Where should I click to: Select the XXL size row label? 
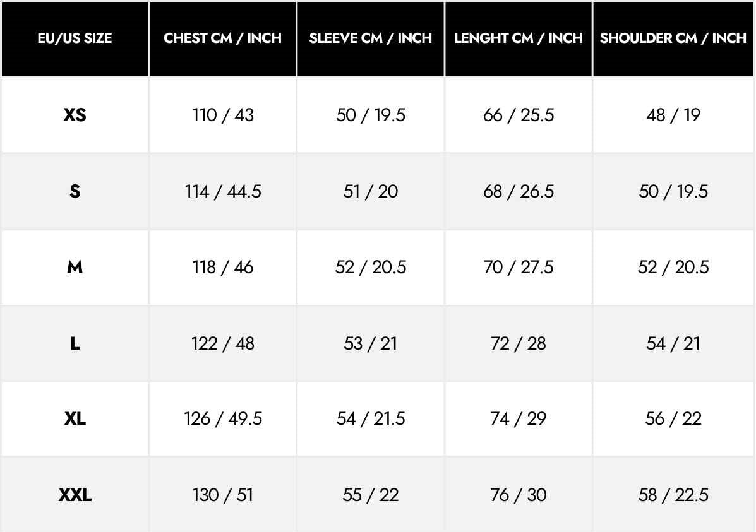pos(75,495)
